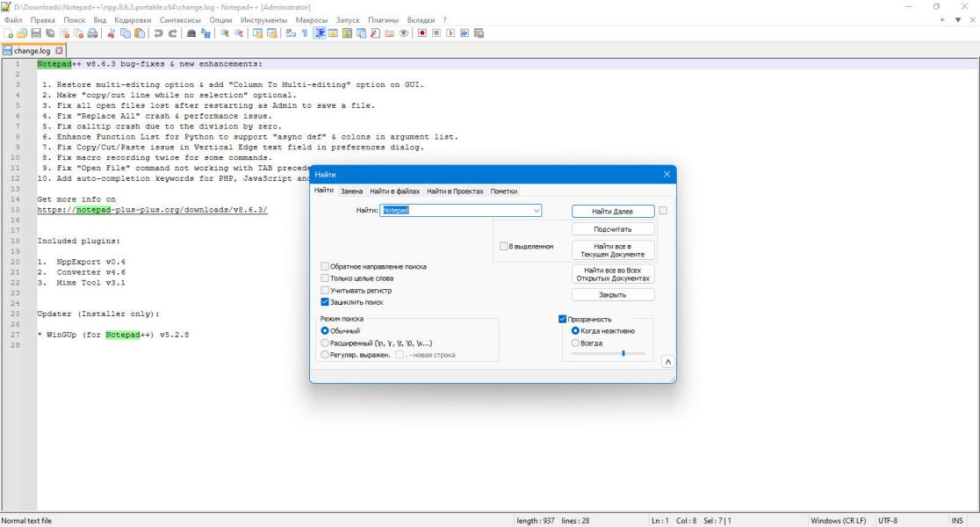Toggle synchronized horizontal scrolling icon
This screenshot has height=527, width=980.
(272, 33)
